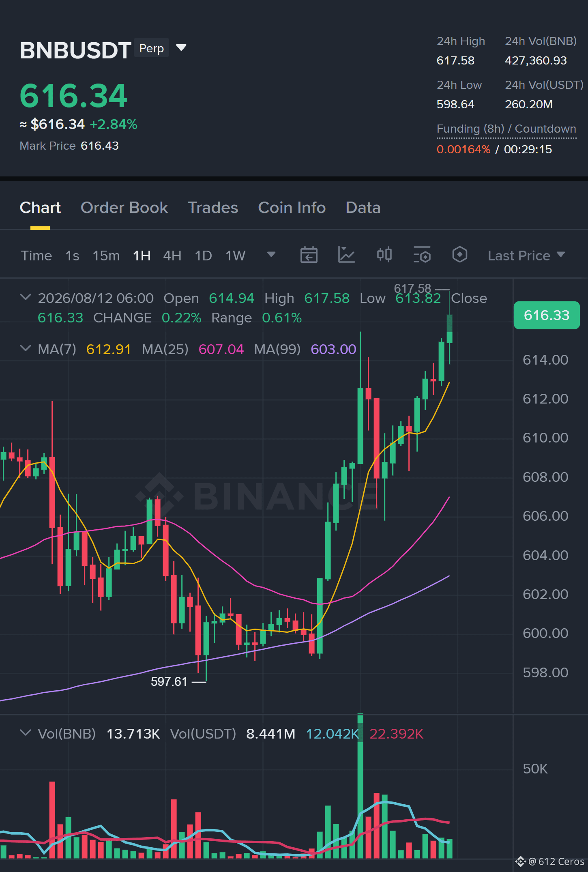The height and width of the screenshot is (872, 588).
Task: Switch to the line chart icon
Action: tap(347, 255)
